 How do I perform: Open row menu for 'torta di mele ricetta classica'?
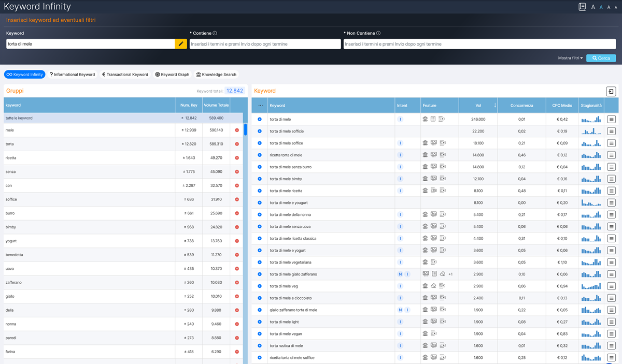[612, 238]
